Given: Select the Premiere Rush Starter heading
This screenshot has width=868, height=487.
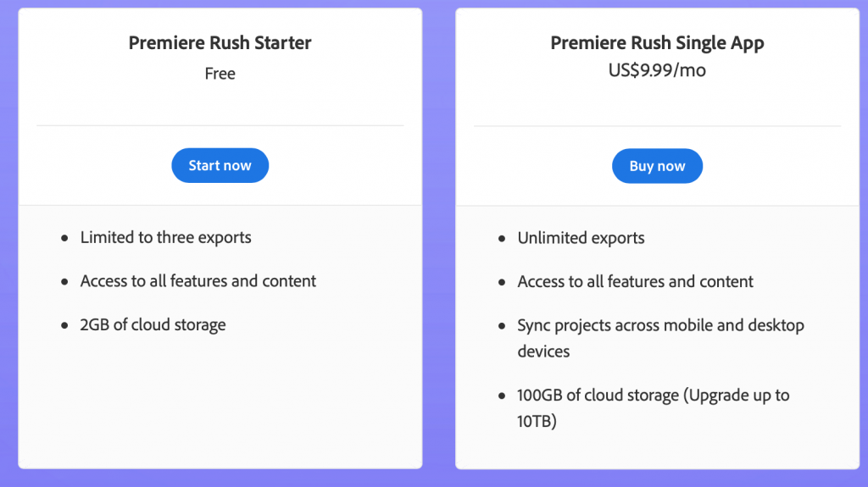Looking at the screenshot, I should [x=220, y=42].
